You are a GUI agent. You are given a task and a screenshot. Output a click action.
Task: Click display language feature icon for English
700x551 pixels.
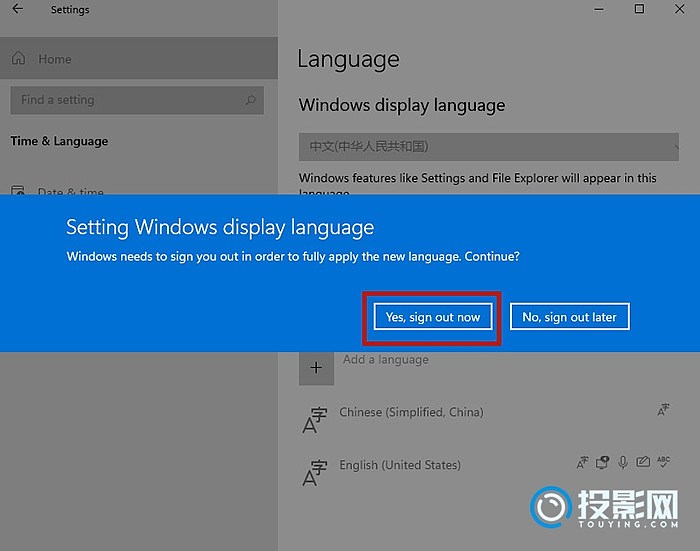[x=582, y=462]
